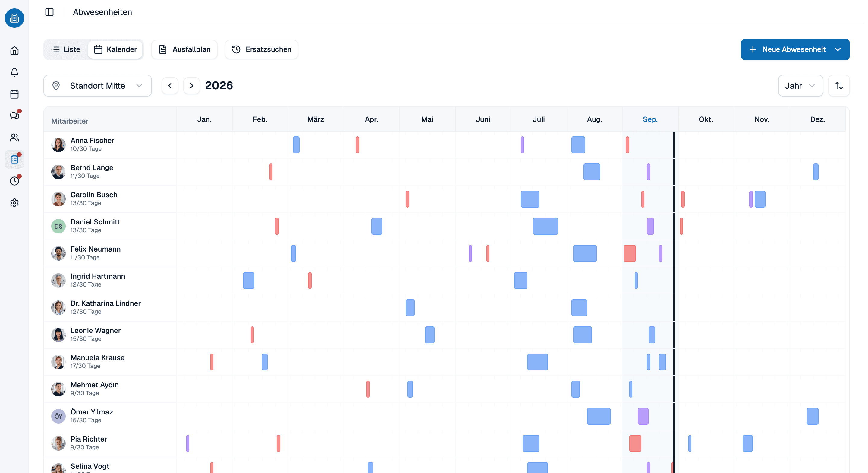The height and width of the screenshot is (473, 868).
Task: Select the clipboard absences icon
Action: pyautogui.click(x=14, y=159)
